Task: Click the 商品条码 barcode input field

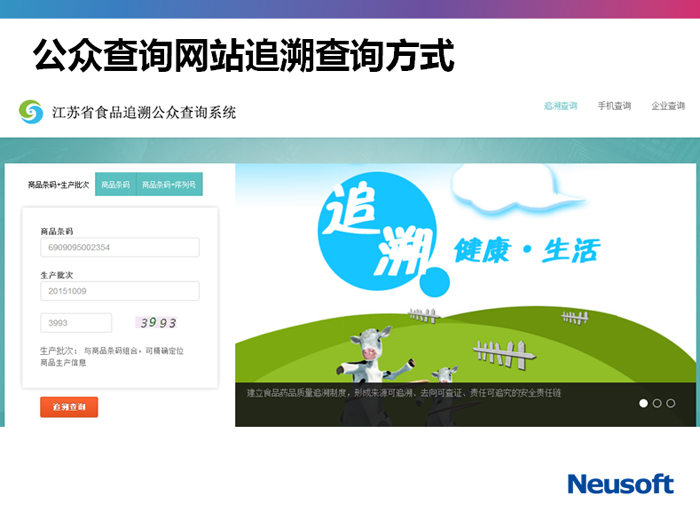Action: (x=120, y=247)
